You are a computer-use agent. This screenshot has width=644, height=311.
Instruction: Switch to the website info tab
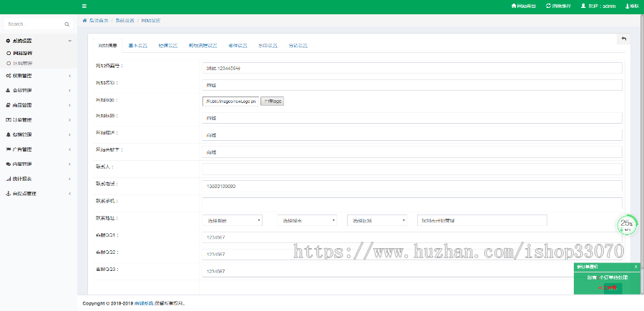pos(107,46)
